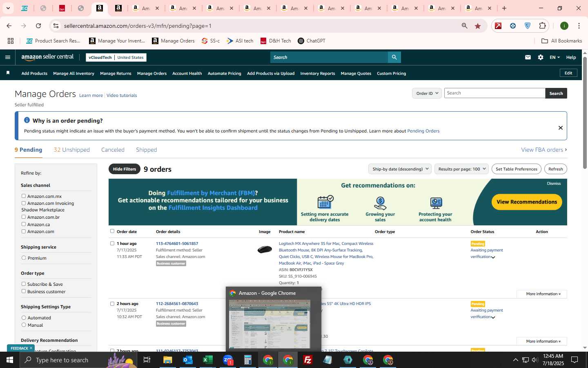The width and height of the screenshot is (588, 368).
Task: Click the zoom magnifier icon in address bar
Action: [x=465, y=26]
